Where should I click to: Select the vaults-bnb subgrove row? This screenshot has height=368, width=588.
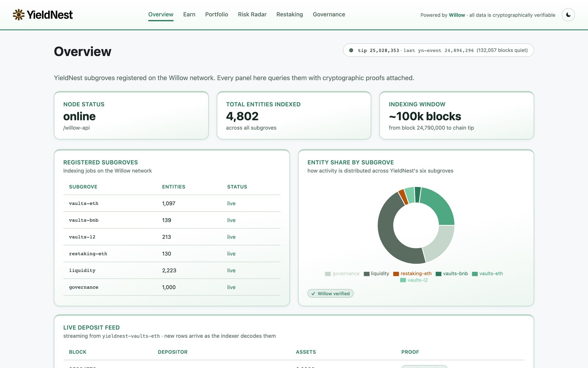[172, 220]
